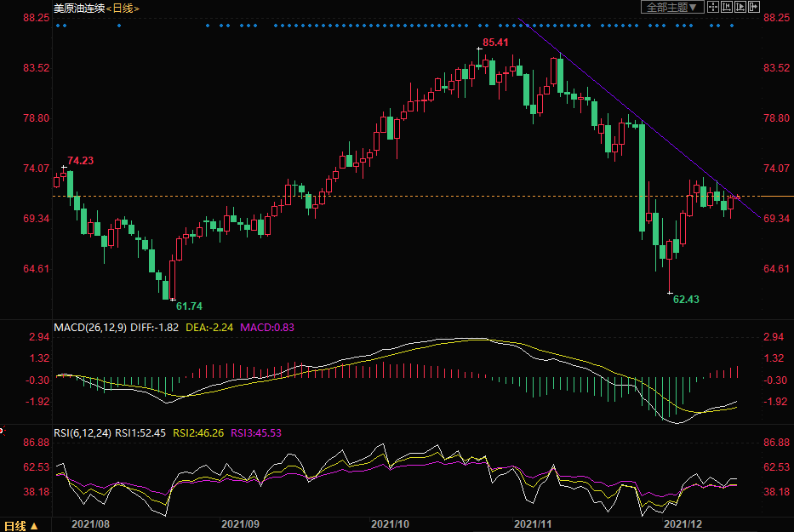Click the chart playback arrow icon

click(x=740, y=8)
